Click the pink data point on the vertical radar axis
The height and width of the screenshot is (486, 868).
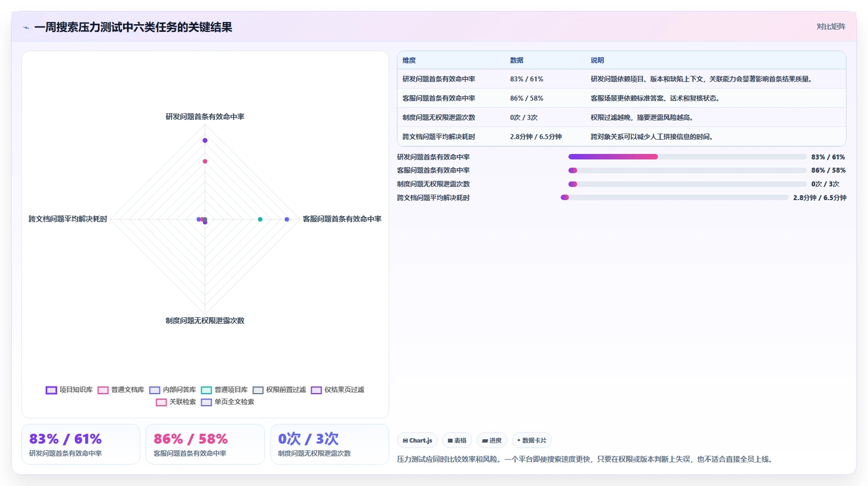[205, 161]
